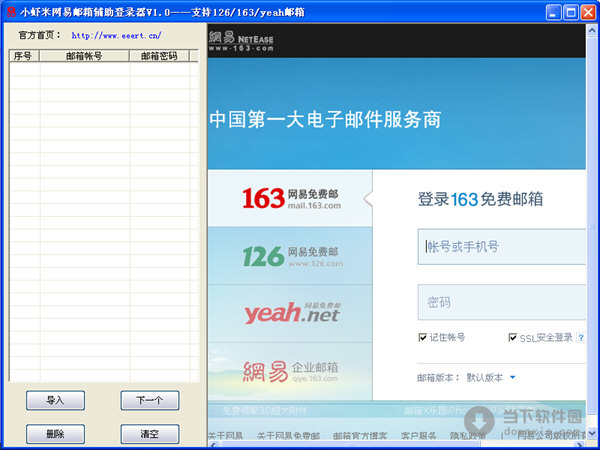
Task: Select the 126 网易免费邮 tab
Action: pos(290,256)
